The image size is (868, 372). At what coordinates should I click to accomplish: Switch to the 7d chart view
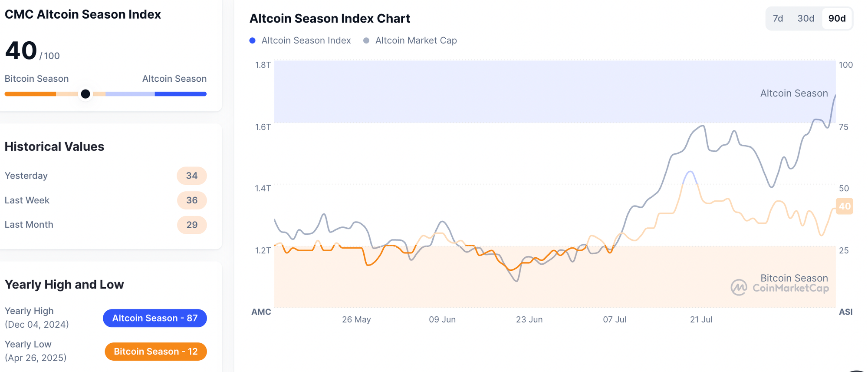coord(779,18)
